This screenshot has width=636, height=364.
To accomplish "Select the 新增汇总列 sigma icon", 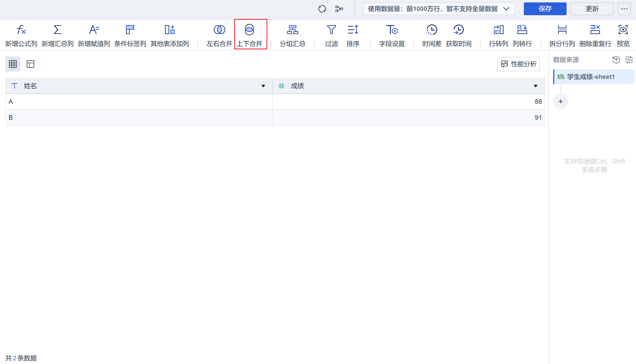I will click(x=57, y=30).
